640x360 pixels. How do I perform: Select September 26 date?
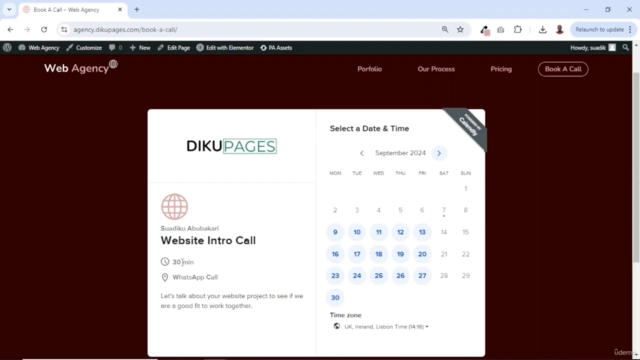400,276
